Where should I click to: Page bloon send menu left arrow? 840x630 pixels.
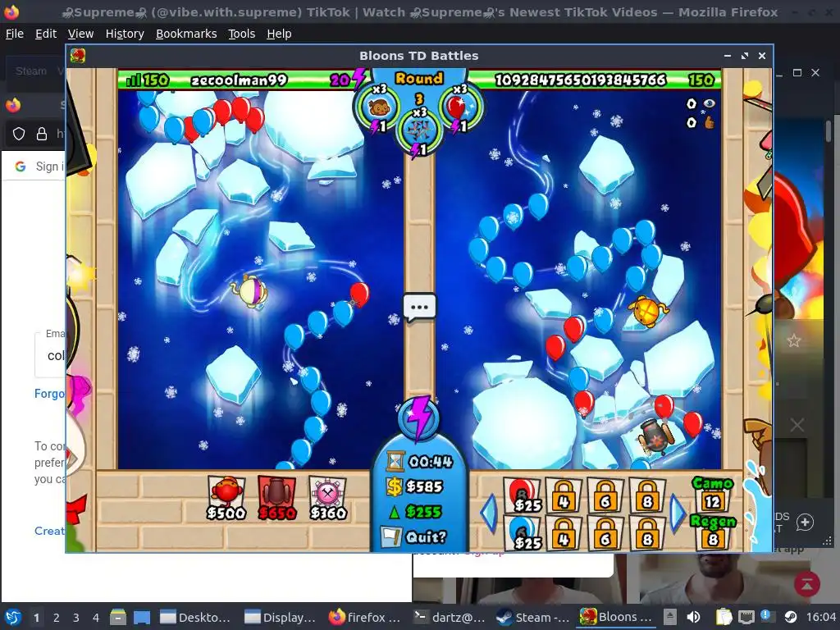490,514
